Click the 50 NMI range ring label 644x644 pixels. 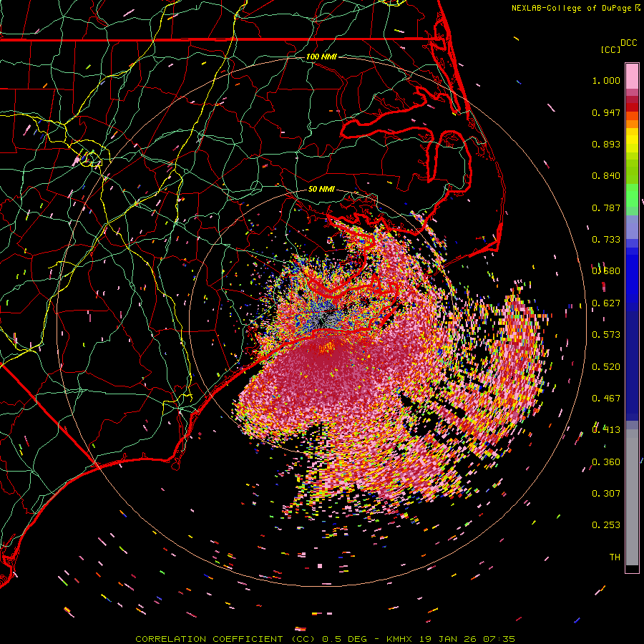[x=321, y=190]
